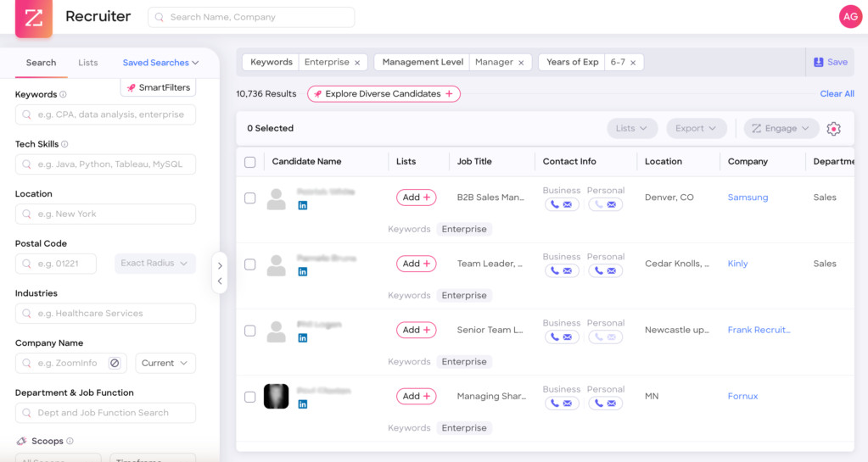The width and height of the screenshot is (868, 462).
Task: Add the Kinly candidate to a list
Action: tap(417, 264)
